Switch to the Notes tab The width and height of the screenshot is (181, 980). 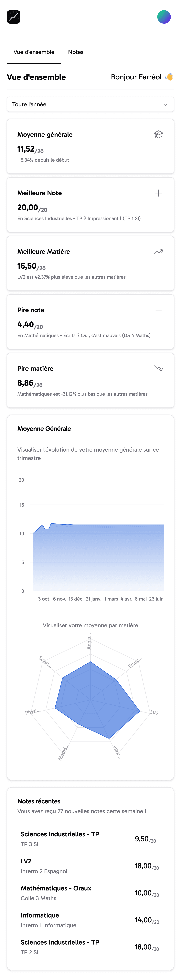[x=75, y=52]
